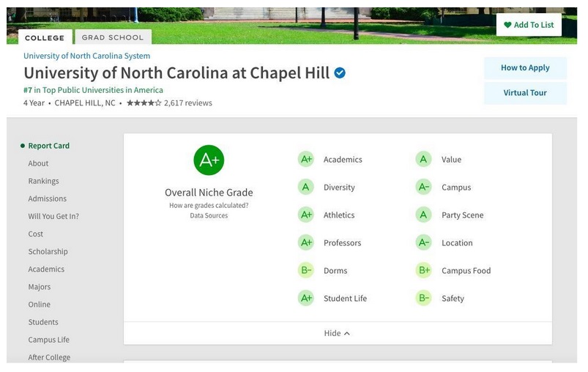Click the star rating next to reviews

tap(144, 103)
